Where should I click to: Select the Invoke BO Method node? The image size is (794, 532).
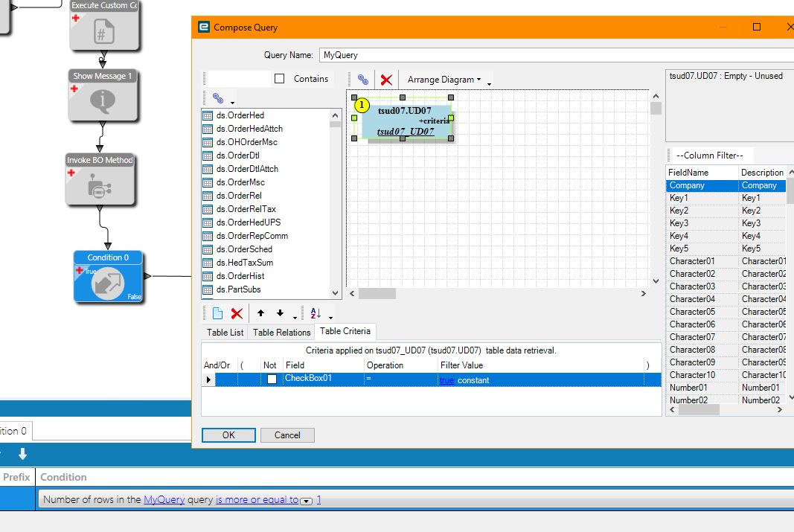(100, 180)
